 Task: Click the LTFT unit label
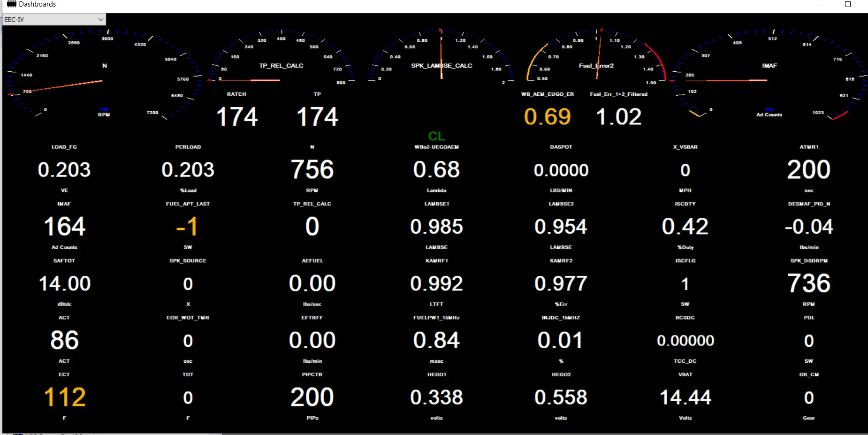point(436,304)
